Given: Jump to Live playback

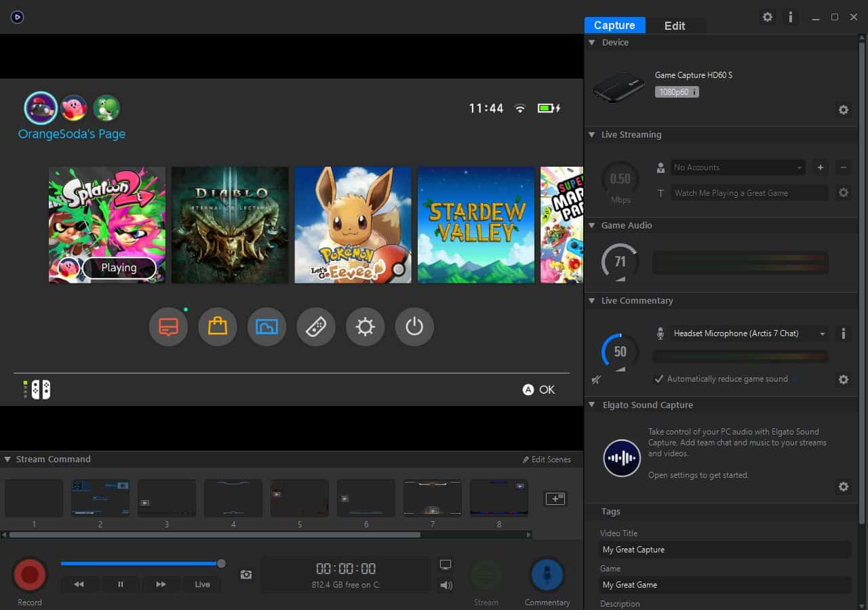Looking at the screenshot, I should [x=202, y=584].
